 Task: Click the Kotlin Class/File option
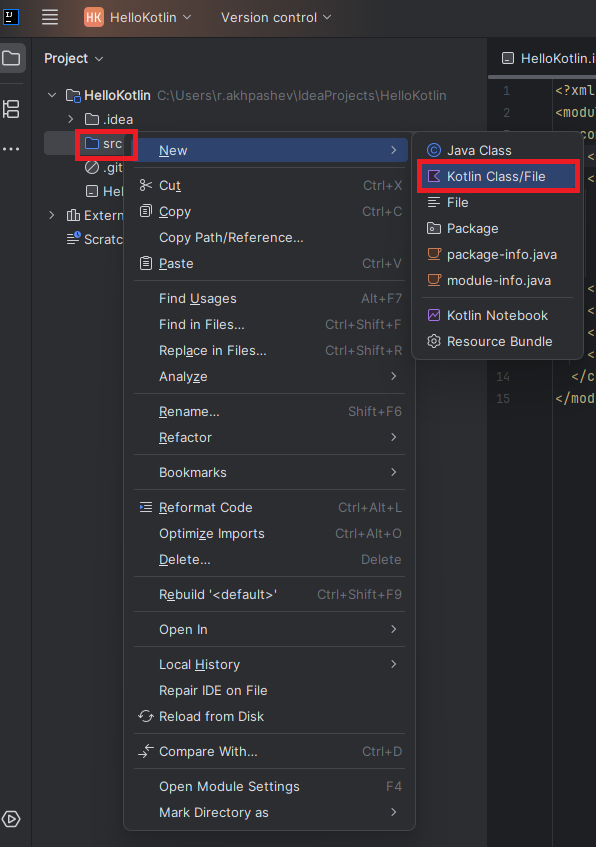click(x=497, y=176)
